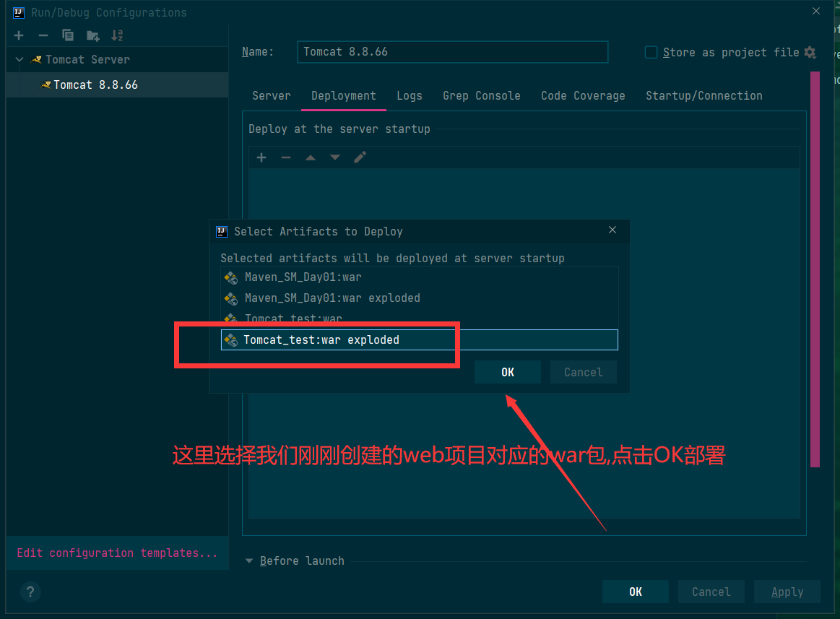The height and width of the screenshot is (619, 840).
Task: Switch to the Server tab
Action: [x=272, y=95]
